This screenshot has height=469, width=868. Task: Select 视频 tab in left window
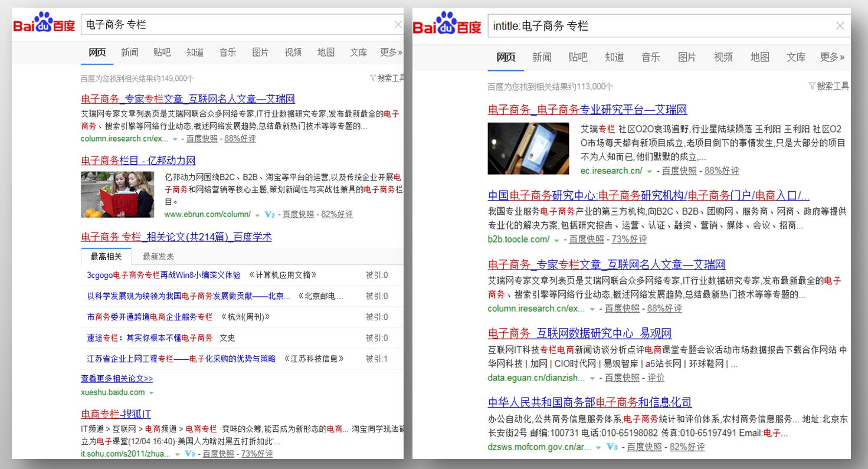coord(293,52)
